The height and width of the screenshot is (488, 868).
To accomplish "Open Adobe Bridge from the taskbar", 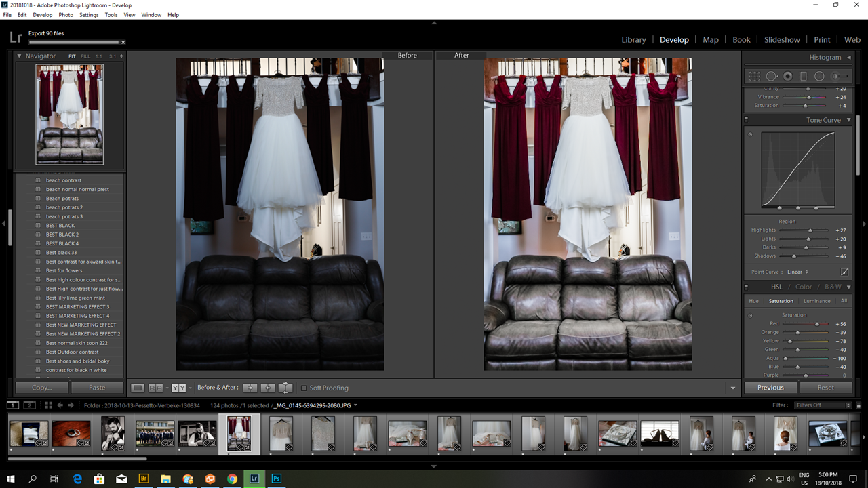I will (143, 479).
